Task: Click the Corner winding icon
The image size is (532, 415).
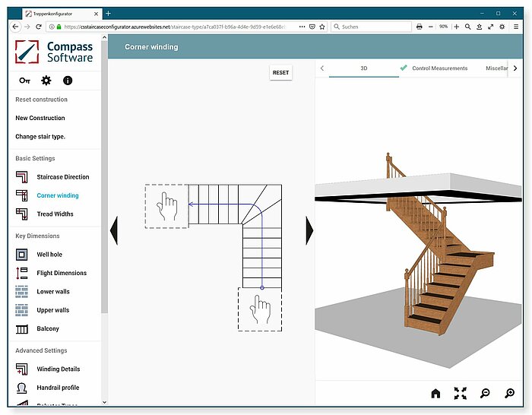Action: coord(22,195)
